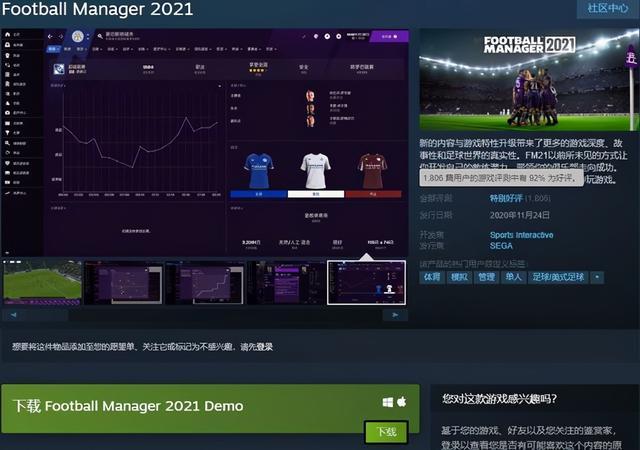Select the 管理 tag
The image size is (640, 450).
coord(487,277)
